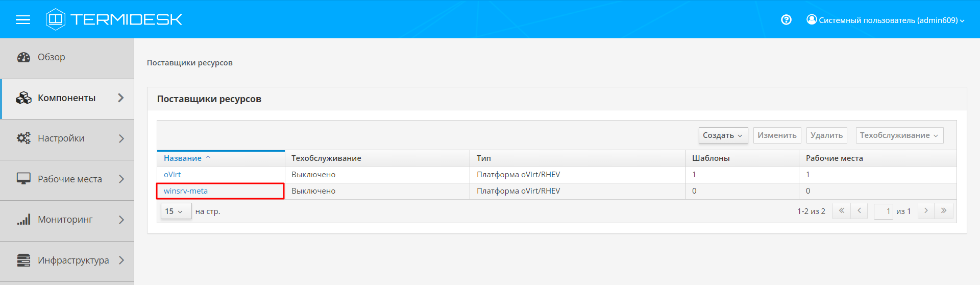Open the Создать dropdown button
Viewport: 980px width, 285px height.
pyautogui.click(x=723, y=135)
